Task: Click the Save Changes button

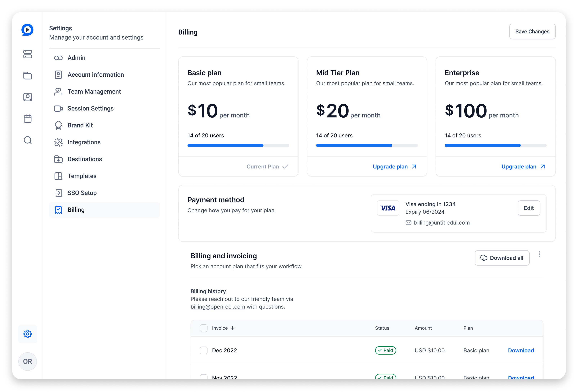Action: [x=532, y=32]
